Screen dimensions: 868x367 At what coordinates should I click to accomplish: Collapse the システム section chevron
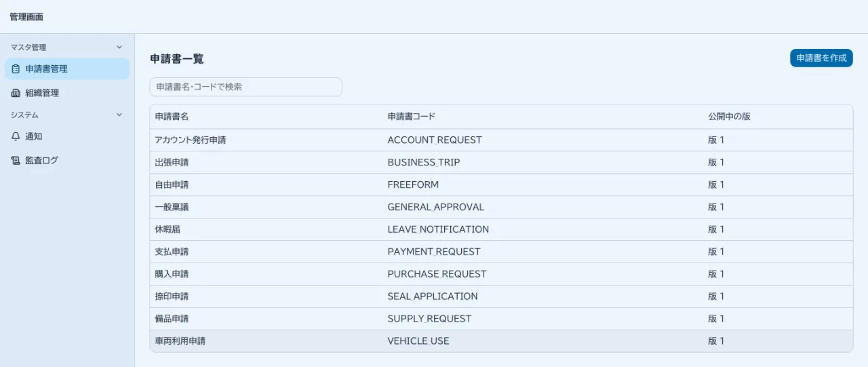[119, 115]
